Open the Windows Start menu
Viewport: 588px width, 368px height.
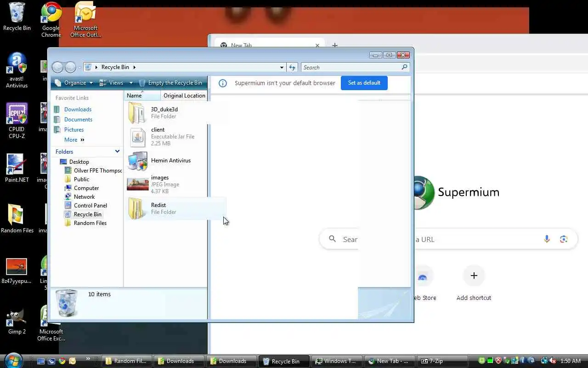tap(13, 361)
